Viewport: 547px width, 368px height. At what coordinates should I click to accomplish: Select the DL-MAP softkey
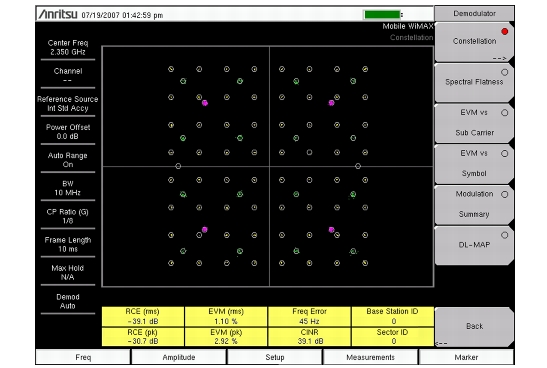(474, 246)
